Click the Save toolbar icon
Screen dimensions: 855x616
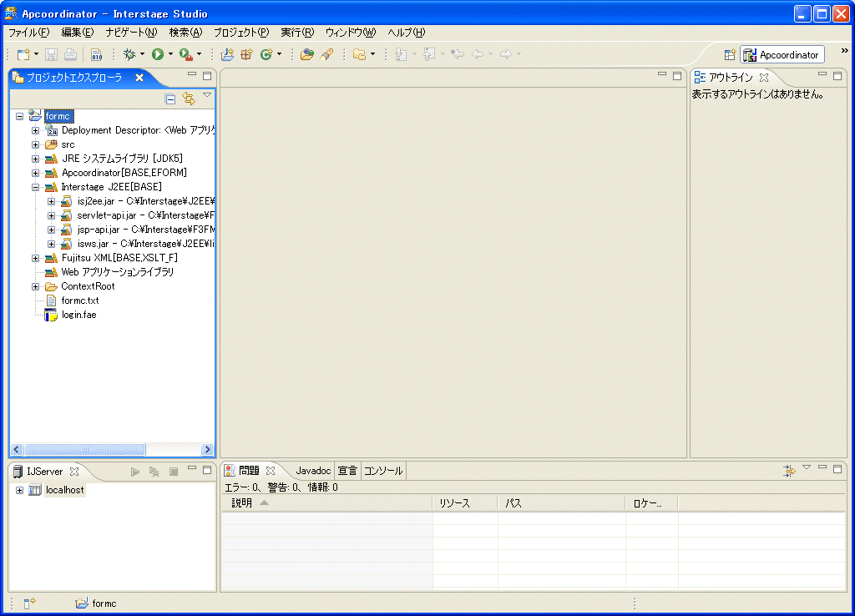pyautogui.click(x=51, y=54)
